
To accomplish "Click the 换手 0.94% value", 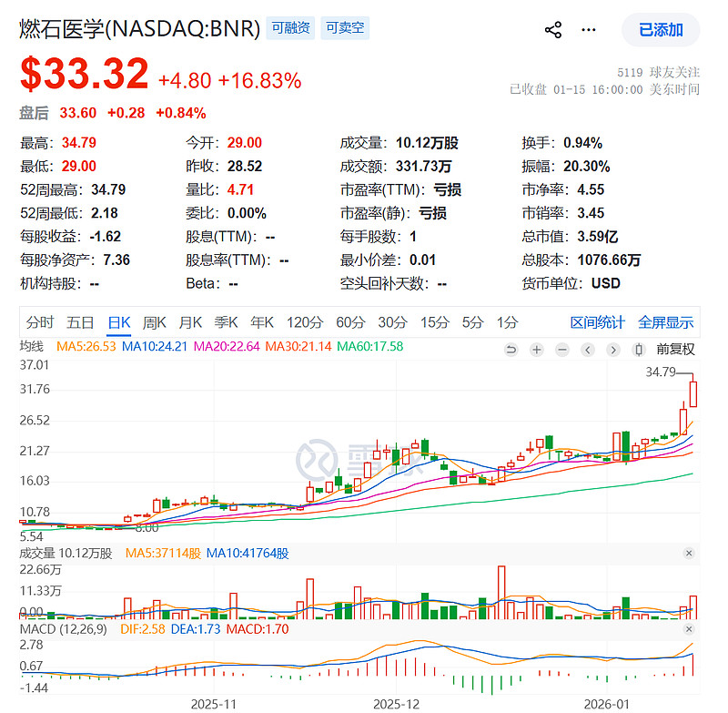I will 582,143.
